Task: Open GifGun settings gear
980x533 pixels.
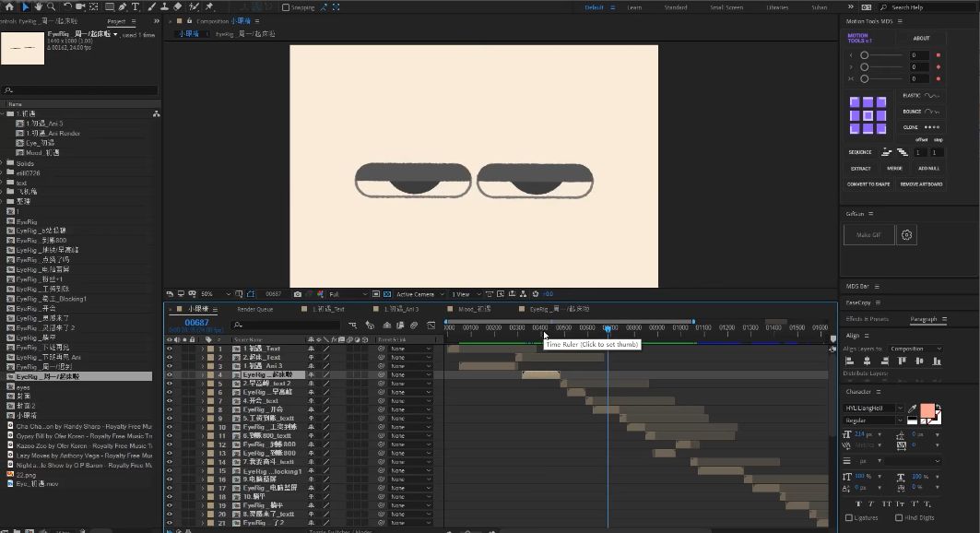Action: coord(907,235)
